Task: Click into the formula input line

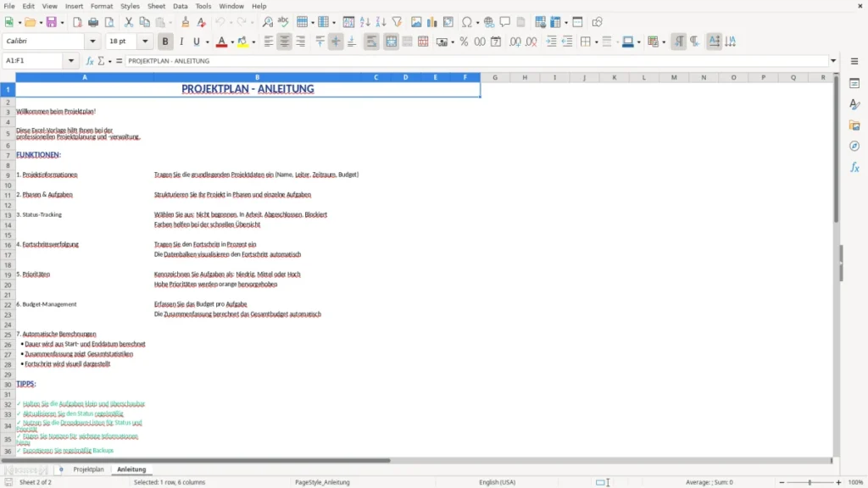Action: pos(476,61)
